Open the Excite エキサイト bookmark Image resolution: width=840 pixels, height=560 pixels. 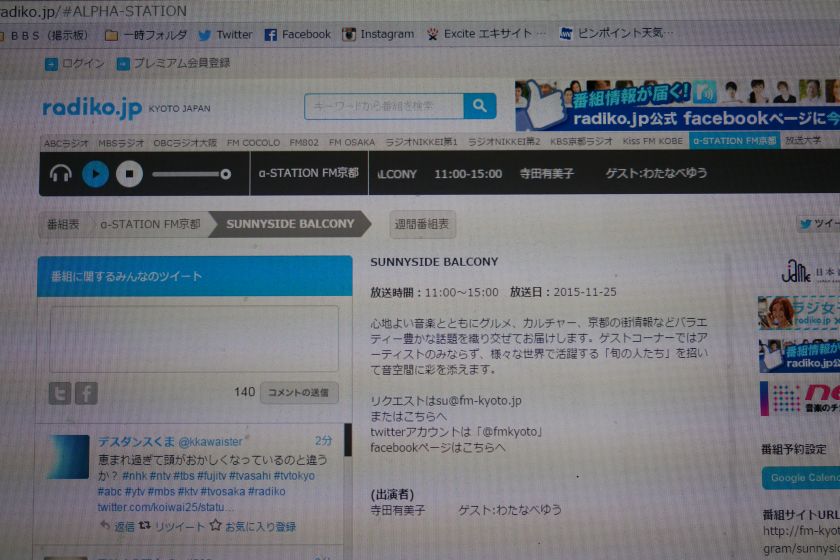[x=486, y=34]
